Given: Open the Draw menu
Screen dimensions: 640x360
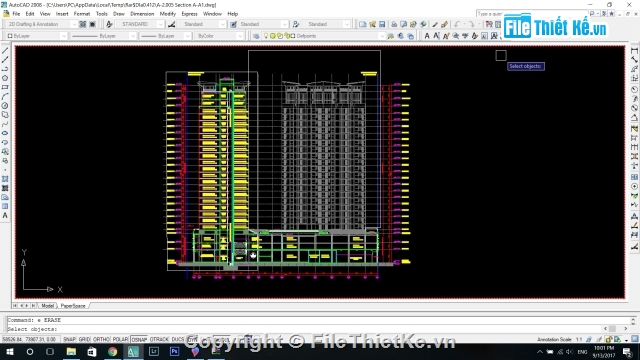Looking at the screenshot, I should pos(119,14).
